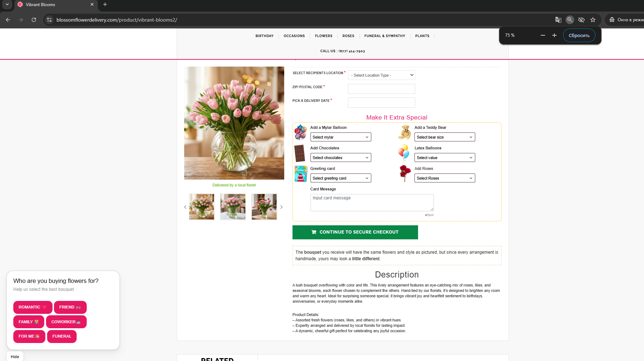
Task: Click the chocolate bar product image
Action: (300, 153)
